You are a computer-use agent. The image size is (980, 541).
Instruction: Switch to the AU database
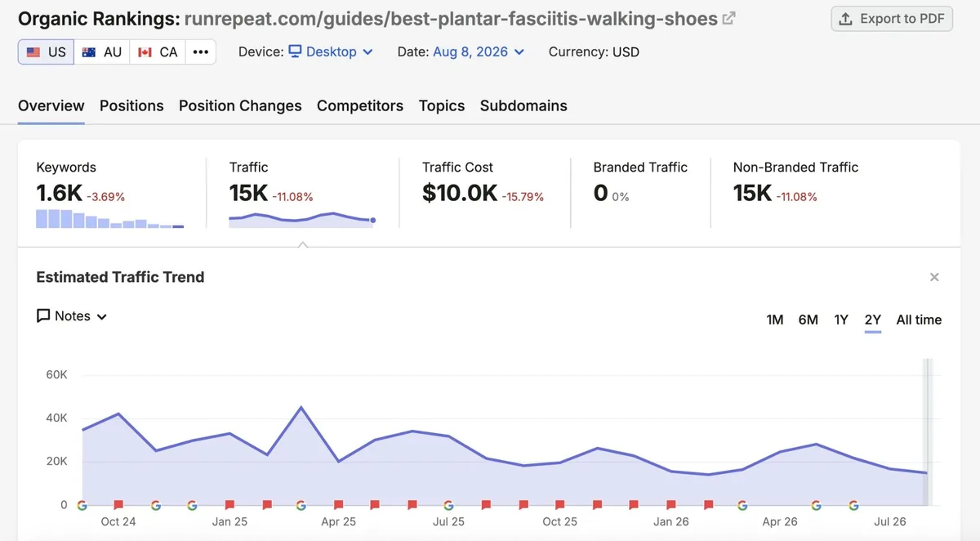point(102,51)
